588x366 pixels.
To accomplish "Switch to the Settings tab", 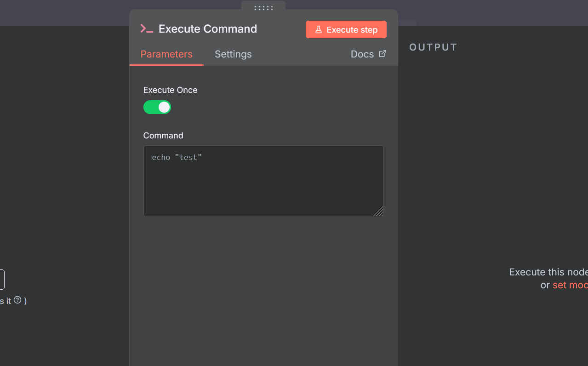I will (x=233, y=54).
